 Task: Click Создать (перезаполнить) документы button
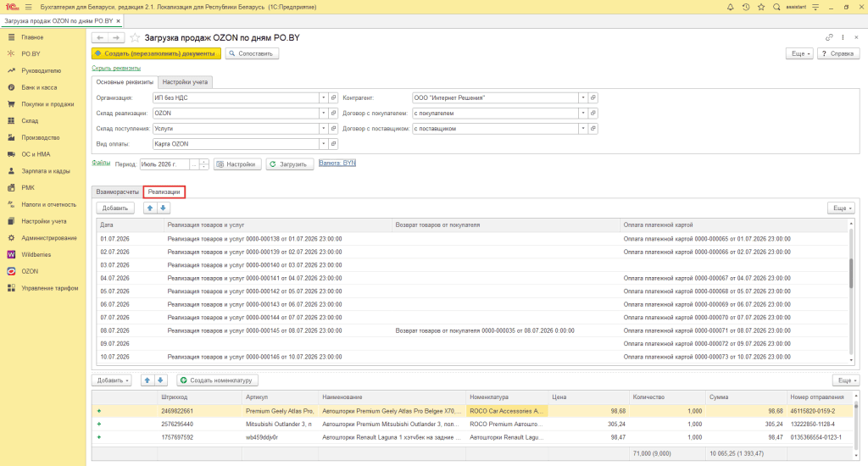(156, 53)
